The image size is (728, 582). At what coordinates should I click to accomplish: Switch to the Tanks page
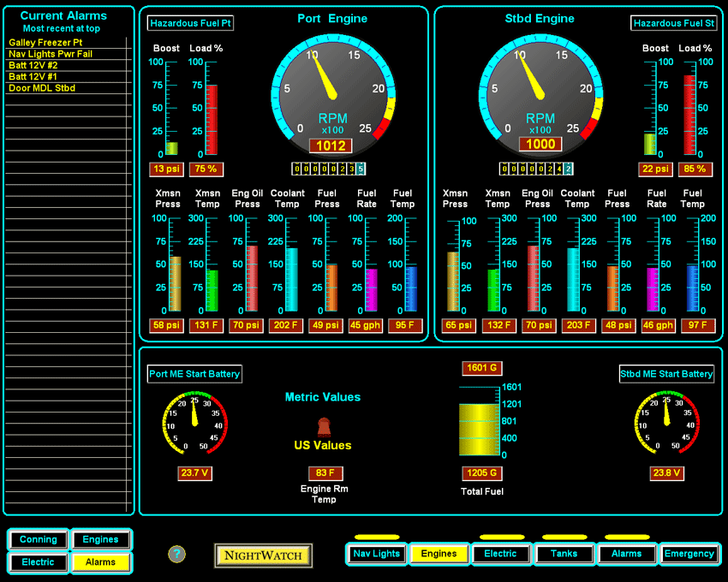point(564,554)
